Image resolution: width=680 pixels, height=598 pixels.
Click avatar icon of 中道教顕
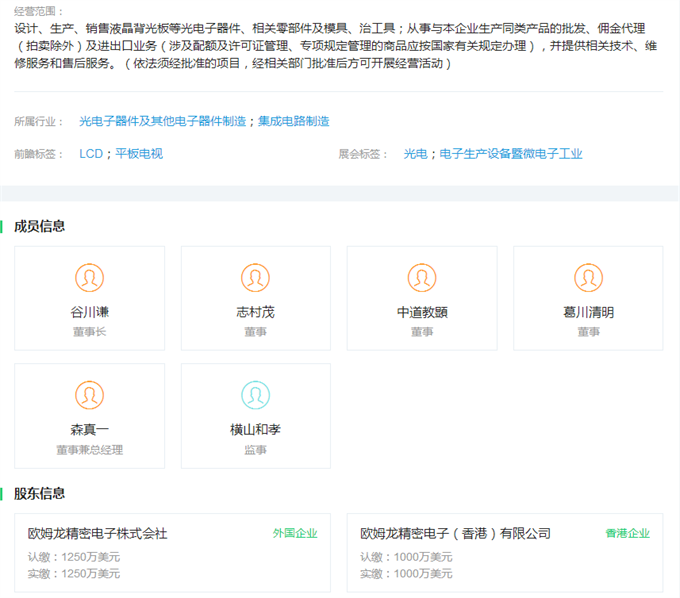[x=422, y=278]
